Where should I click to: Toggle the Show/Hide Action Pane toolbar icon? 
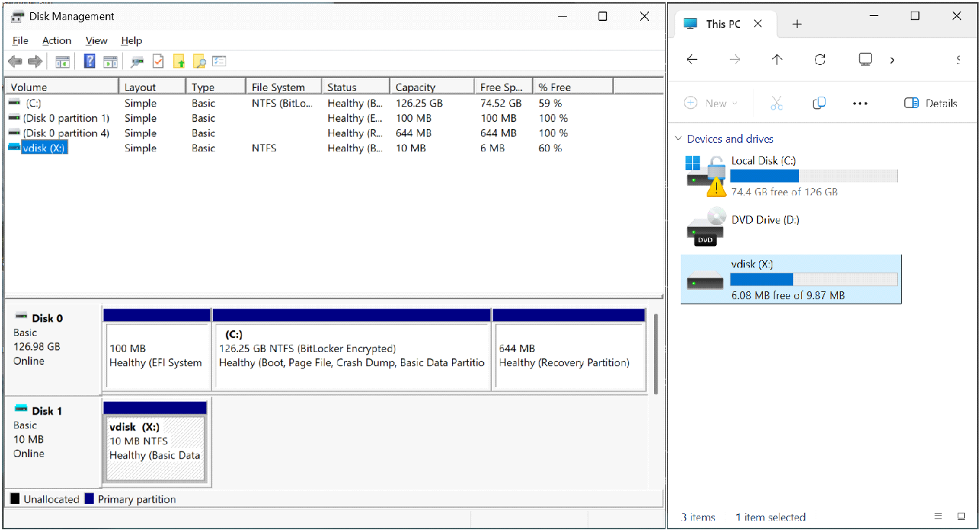[x=110, y=62]
